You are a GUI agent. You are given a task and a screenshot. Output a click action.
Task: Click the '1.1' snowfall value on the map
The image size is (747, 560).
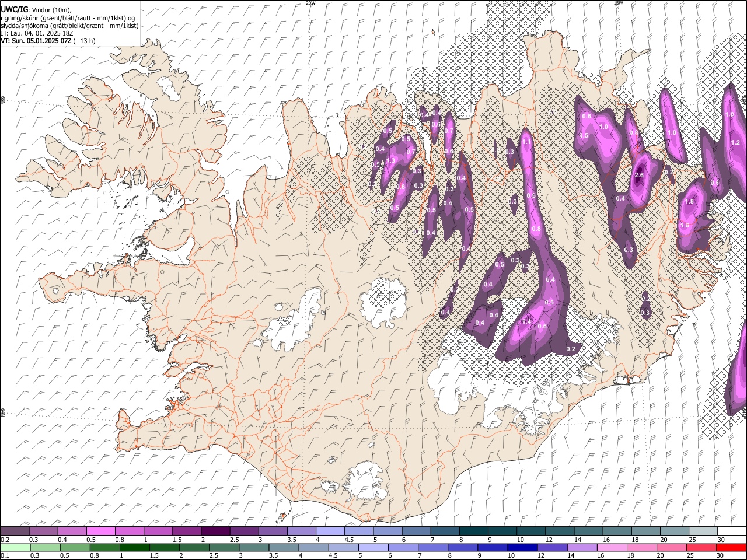pos(526,142)
